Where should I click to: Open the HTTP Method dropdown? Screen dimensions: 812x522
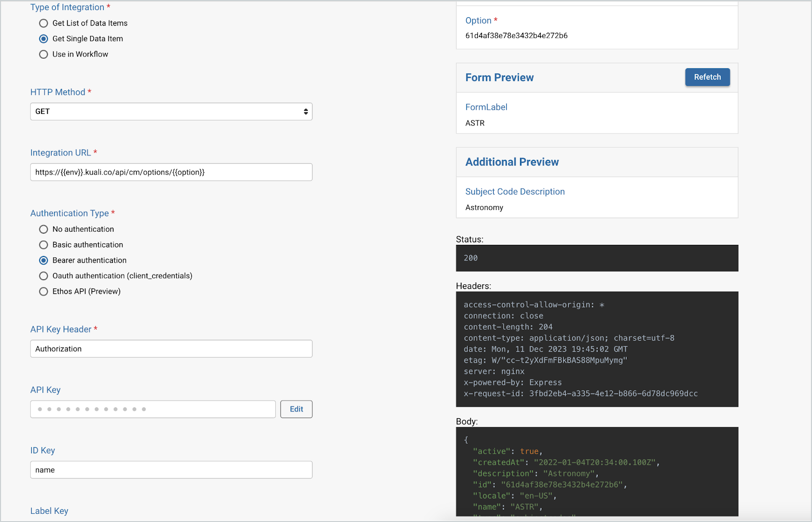click(x=171, y=111)
